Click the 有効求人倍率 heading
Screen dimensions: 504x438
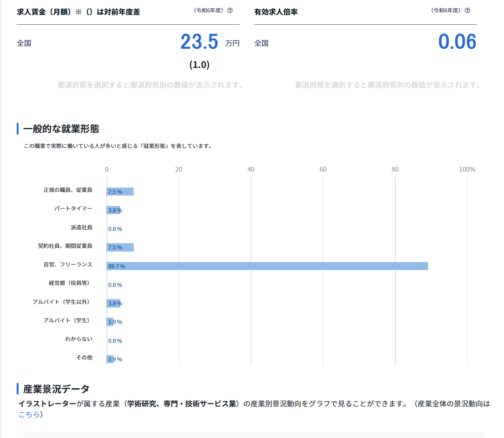tap(276, 12)
